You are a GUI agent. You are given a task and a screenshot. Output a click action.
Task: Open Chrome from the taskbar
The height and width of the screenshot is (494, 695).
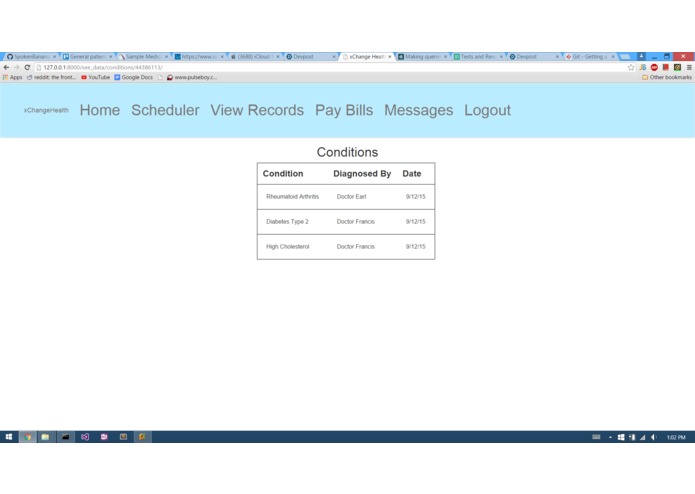pos(28,437)
